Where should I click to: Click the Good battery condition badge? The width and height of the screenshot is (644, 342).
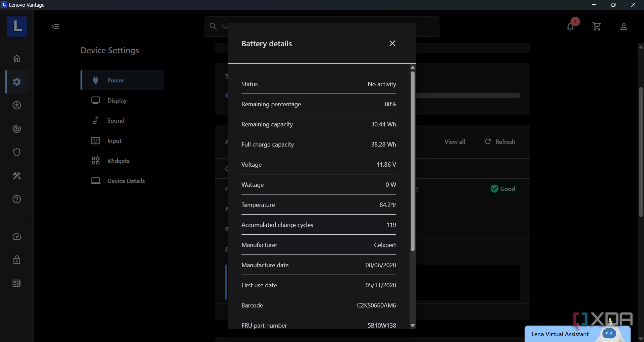(503, 189)
